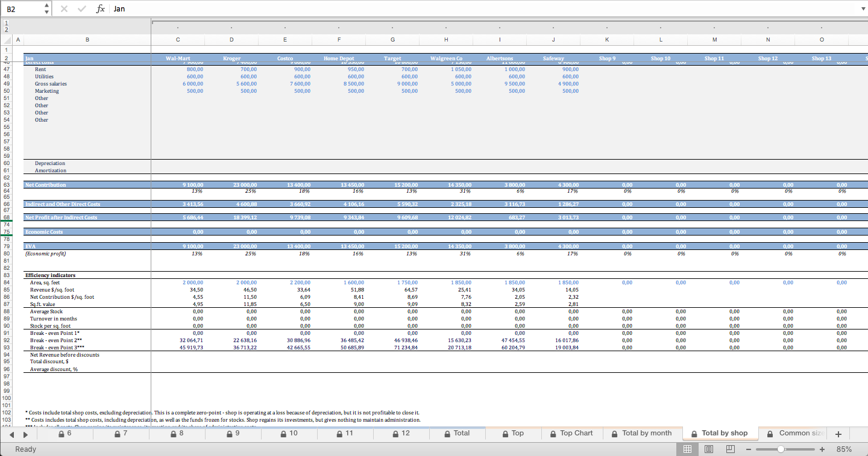Select the Jan header cell
868x456 pixels.
(87, 58)
